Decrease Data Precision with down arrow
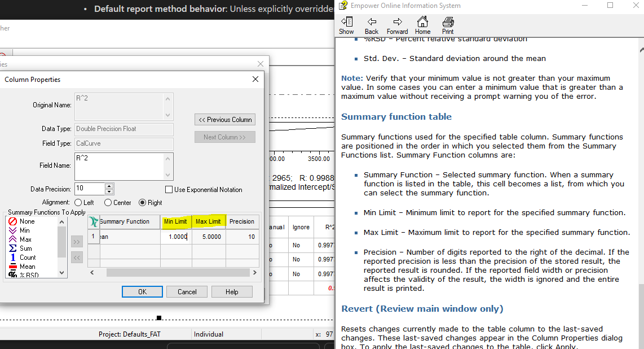644x349 pixels. pos(109,191)
